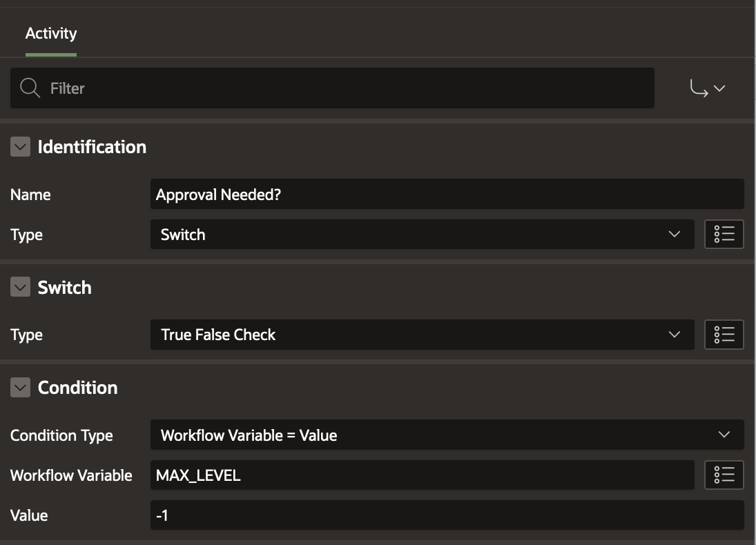The height and width of the screenshot is (545, 756).
Task: Click the Condition section heading
Action: pos(77,388)
